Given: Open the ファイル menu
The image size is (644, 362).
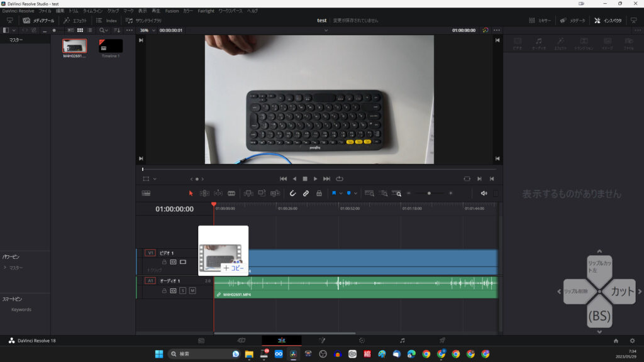Looking at the screenshot, I should (x=45, y=11).
